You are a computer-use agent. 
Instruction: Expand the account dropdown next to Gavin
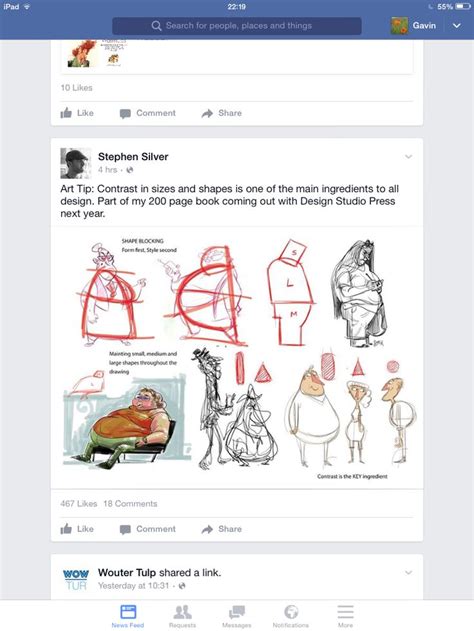[457, 26]
